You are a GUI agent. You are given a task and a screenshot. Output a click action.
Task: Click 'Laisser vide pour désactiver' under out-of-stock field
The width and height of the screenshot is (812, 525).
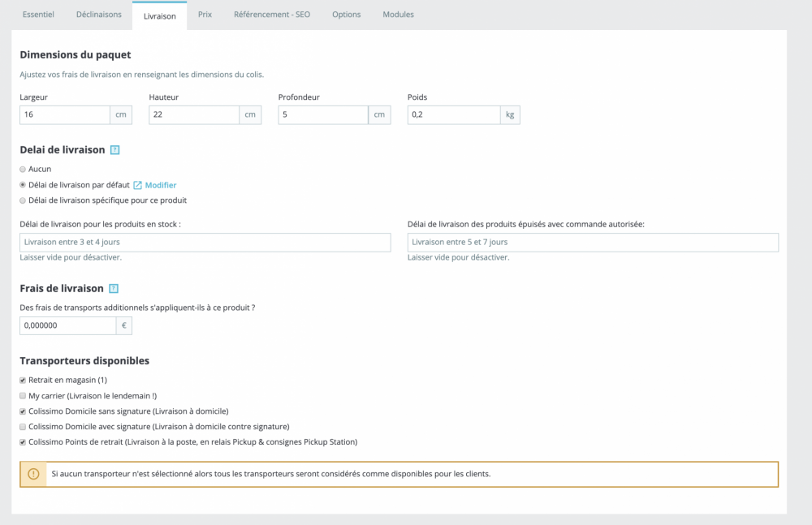pos(458,257)
